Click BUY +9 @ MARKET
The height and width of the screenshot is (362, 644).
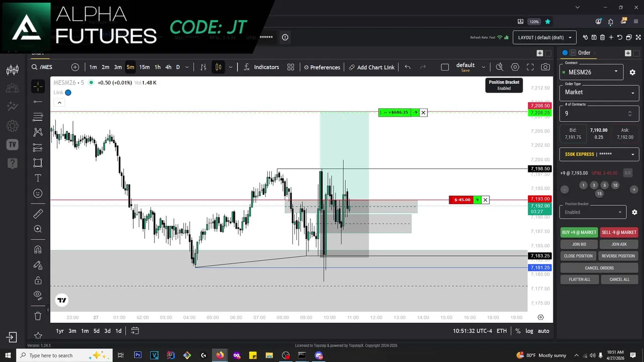(x=579, y=232)
